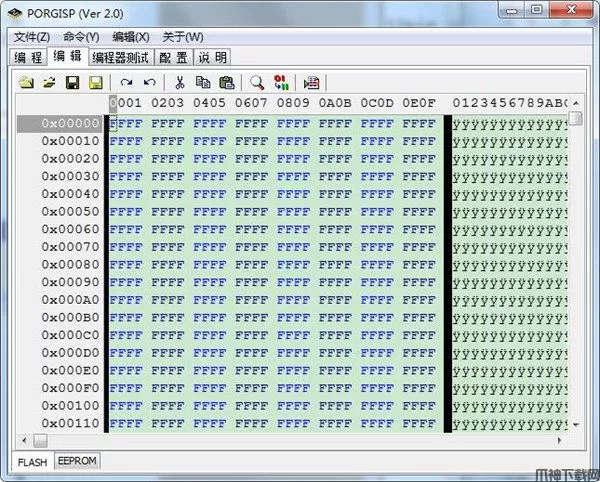Select the 编 辑 tab

[68, 56]
